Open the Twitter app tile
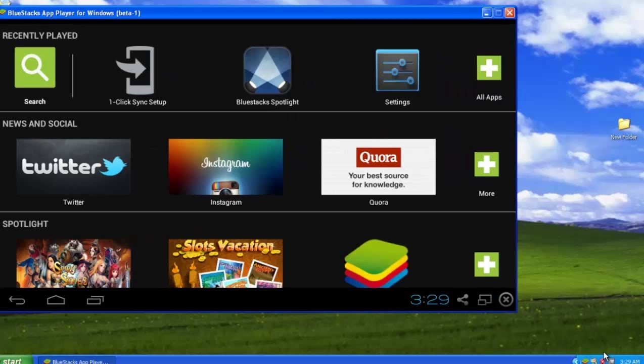This screenshot has width=644, height=364. tap(73, 167)
